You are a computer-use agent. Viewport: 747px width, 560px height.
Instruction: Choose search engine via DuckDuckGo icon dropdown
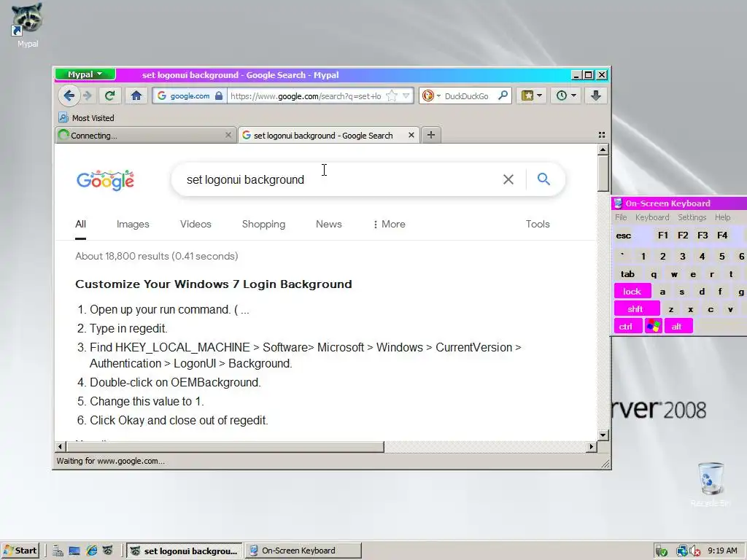click(431, 96)
